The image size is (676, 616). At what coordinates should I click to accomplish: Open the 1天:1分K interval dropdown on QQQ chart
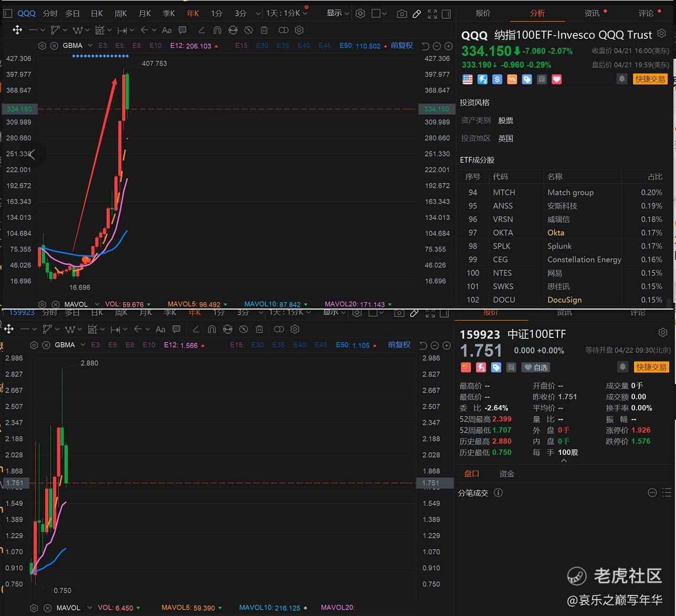[287, 13]
